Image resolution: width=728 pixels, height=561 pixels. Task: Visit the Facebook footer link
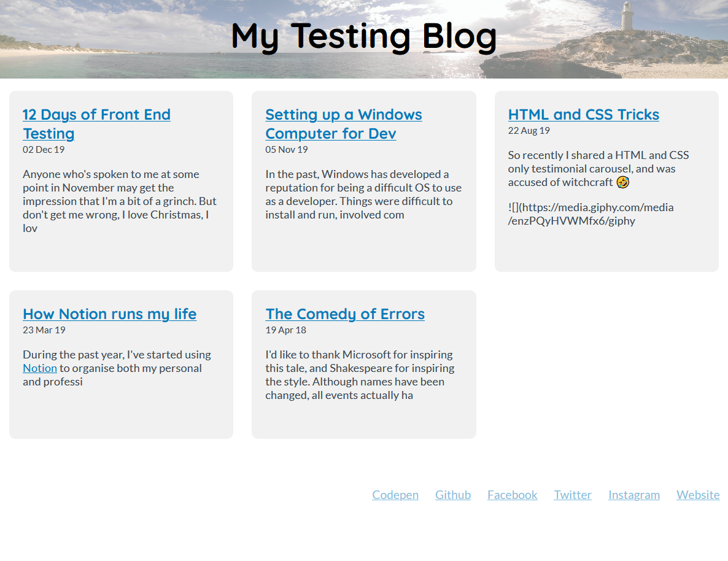[x=512, y=495]
